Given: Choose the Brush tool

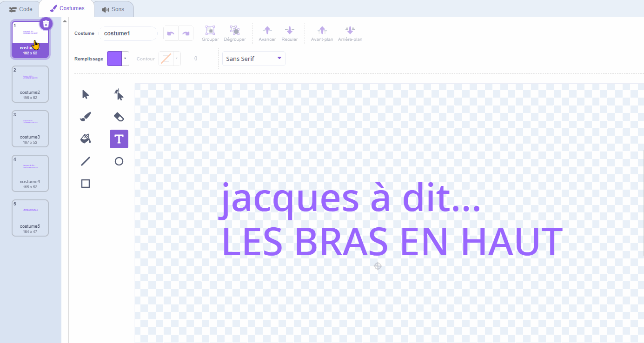Looking at the screenshot, I should (x=86, y=117).
